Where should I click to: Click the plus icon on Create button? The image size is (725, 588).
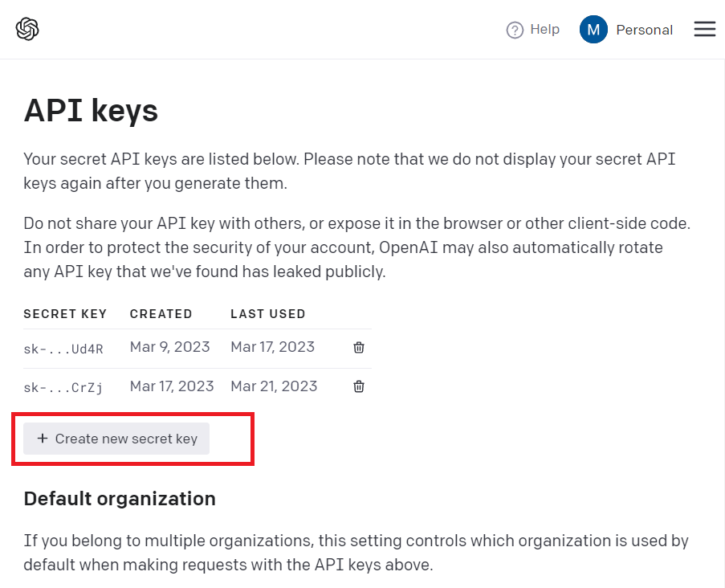43,439
